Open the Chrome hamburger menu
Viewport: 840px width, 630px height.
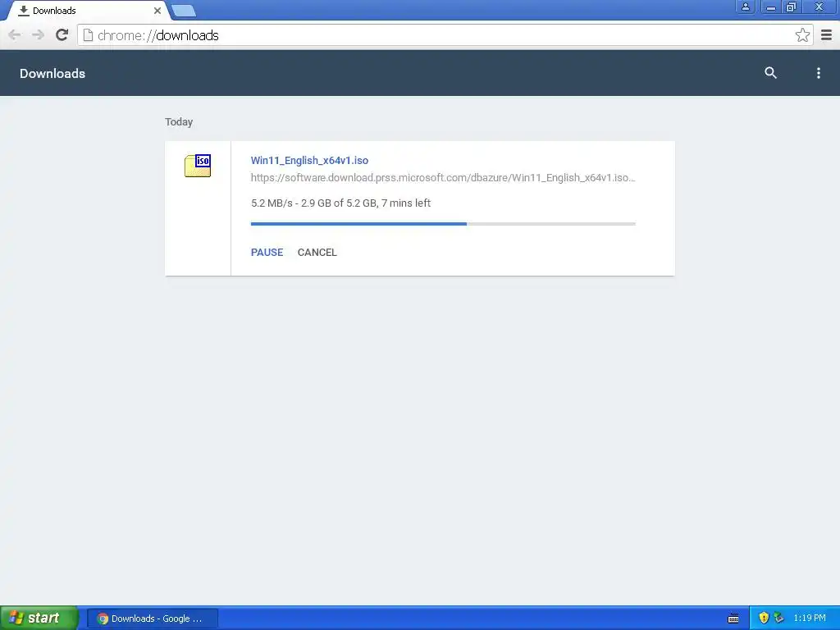click(827, 35)
